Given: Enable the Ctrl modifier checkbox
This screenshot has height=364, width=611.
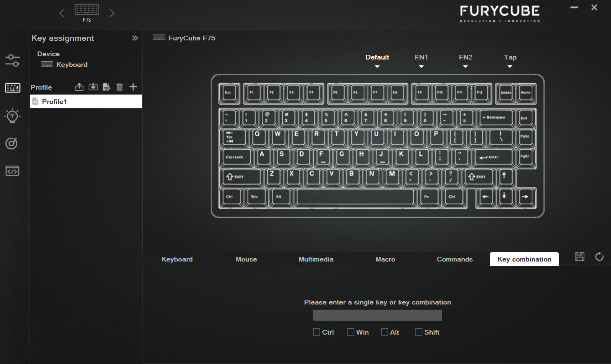Looking at the screenshot, I should 317,332.
